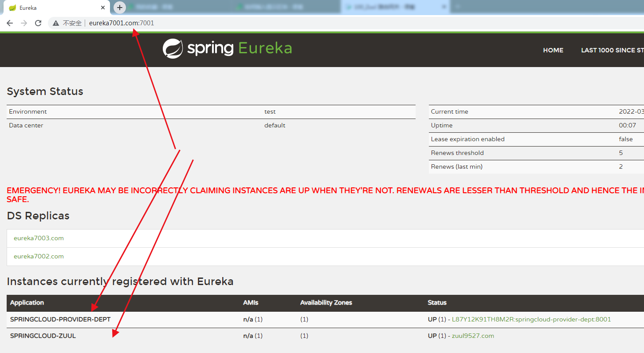The width and height of the screenshot is (644, 353).
Task: Click the red EMERGENCY warning message
Action: tap(326, 195)
